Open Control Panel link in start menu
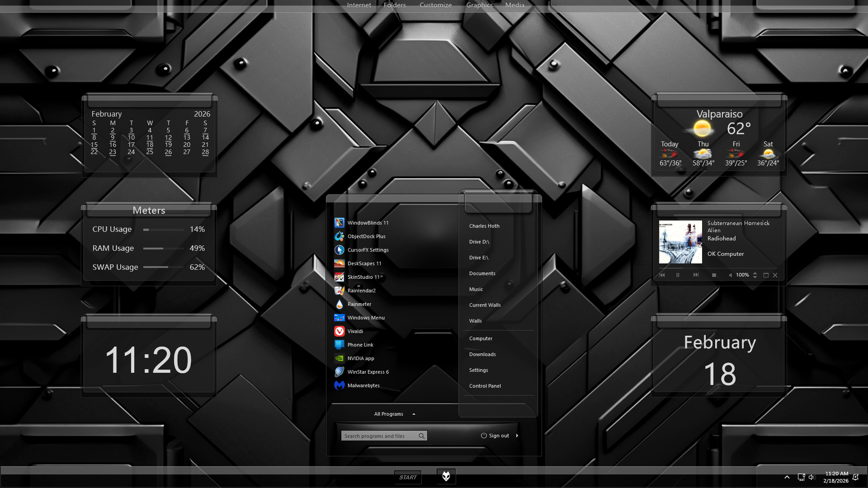The width and height of the screenshot is (868, 488). coord(485,386)
